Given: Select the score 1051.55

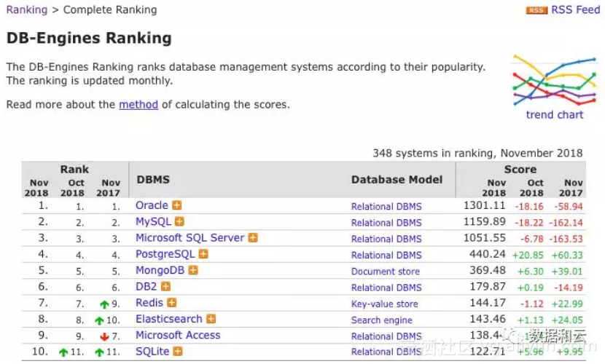Looking at the screenshot, I should [x=484, y=237].
